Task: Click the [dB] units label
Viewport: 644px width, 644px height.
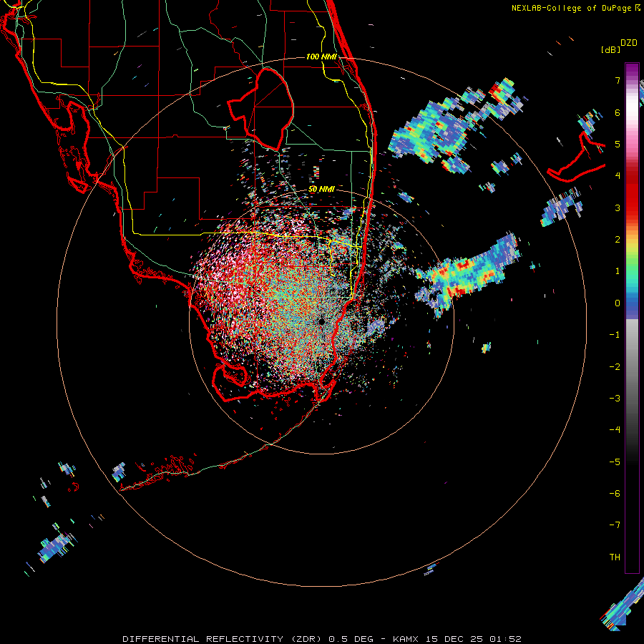Action: click(x=610, y=49)
